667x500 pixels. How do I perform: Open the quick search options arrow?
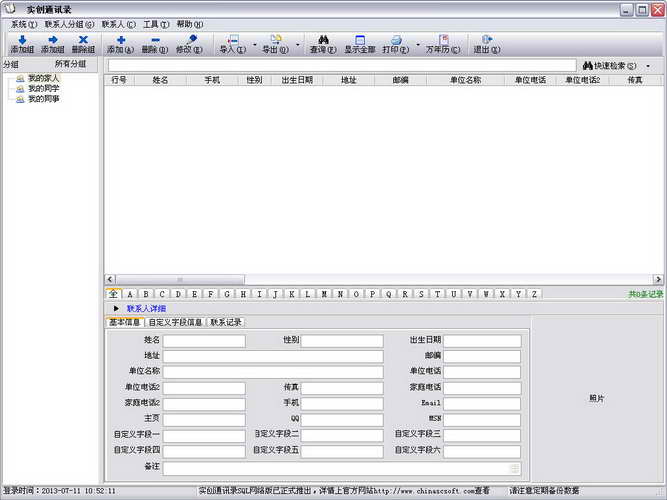click(648, 66)
